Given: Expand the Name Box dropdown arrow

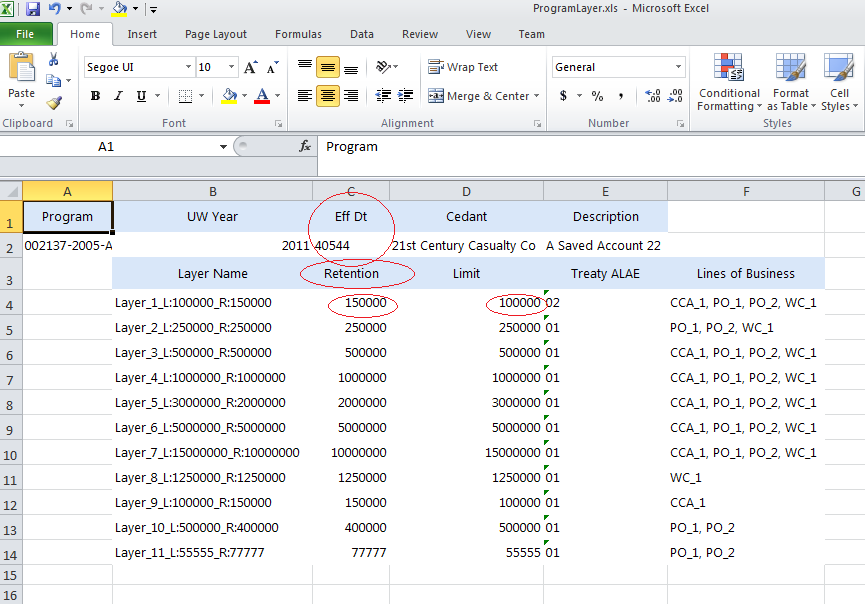Looking at the screenshot, I should click(223, 146).
